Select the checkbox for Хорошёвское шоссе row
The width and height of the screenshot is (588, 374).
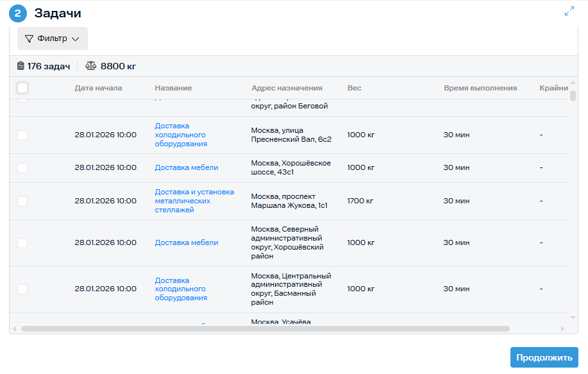click(22, 167)
